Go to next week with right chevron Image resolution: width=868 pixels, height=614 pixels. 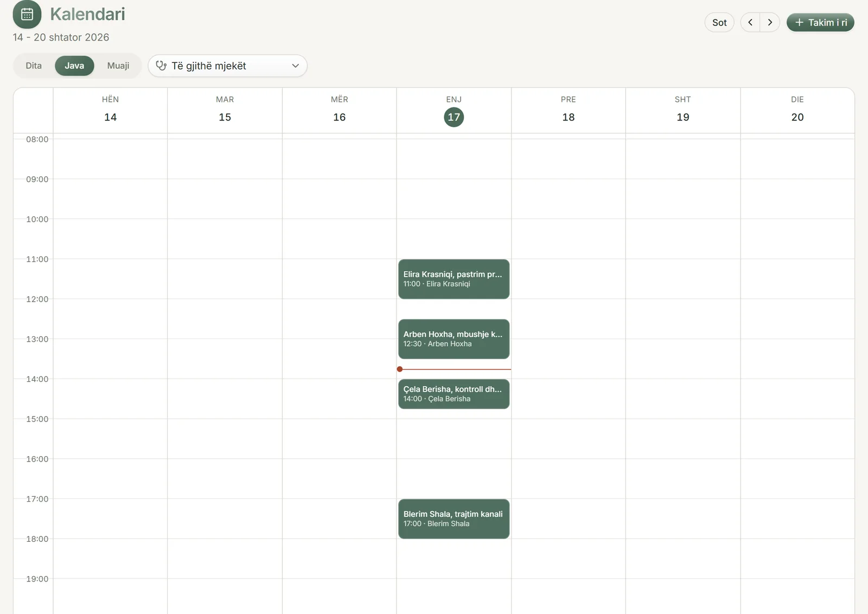[x=770, y=22]
